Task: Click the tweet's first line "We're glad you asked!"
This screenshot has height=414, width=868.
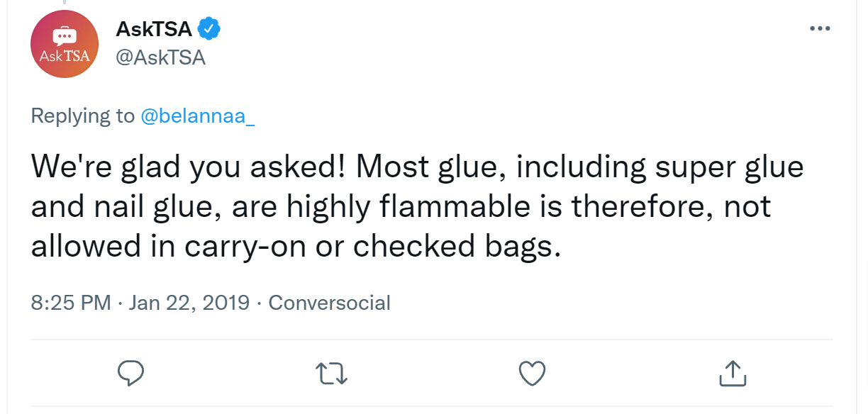Action: (188, 167)
